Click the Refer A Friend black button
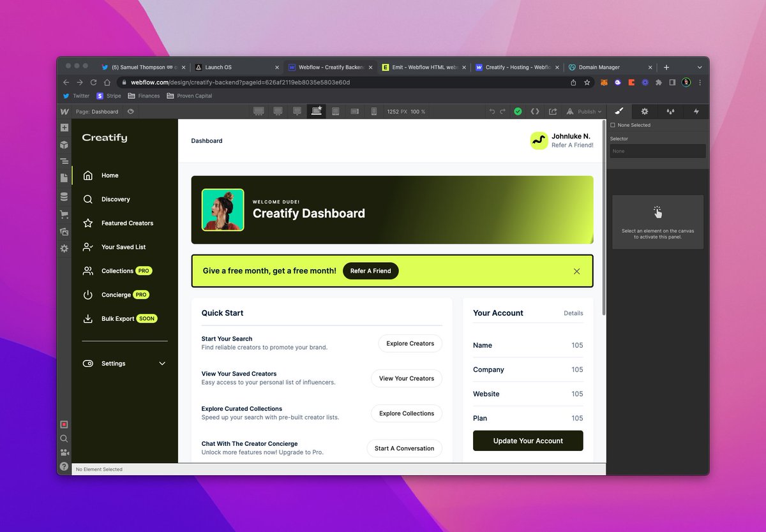Screen dimensions: 766x532 371,271
